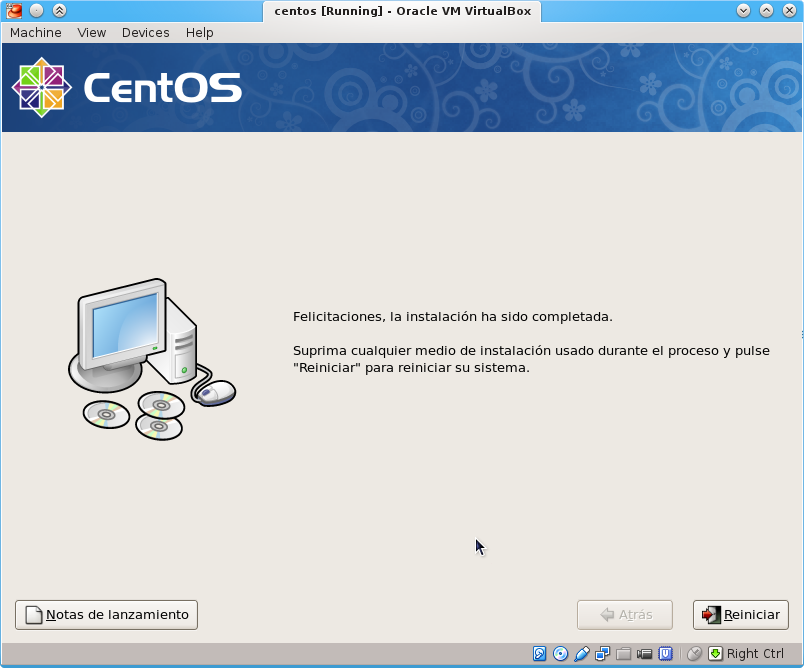Click the video capture indicator icon
Image resolution: width=804 pixels, height=668 pixels.
645,654
